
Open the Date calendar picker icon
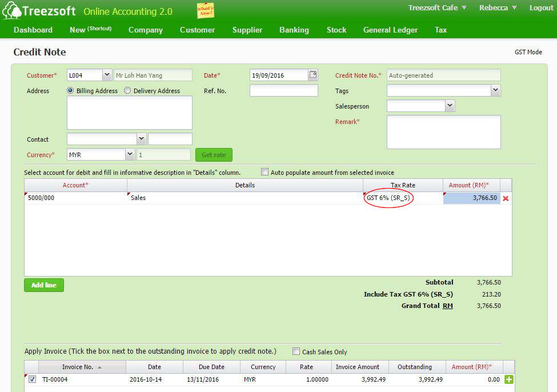pyautogui.click(x=312, y=75)
